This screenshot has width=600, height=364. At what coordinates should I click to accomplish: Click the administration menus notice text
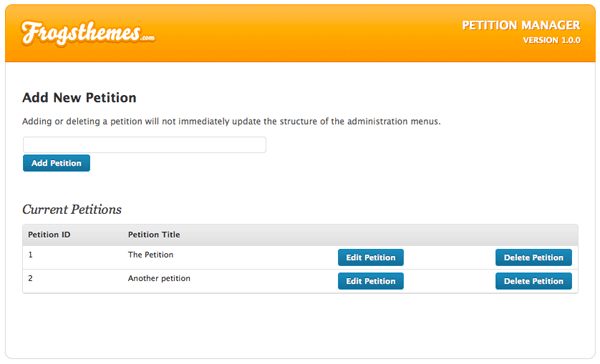pos(231,122)
